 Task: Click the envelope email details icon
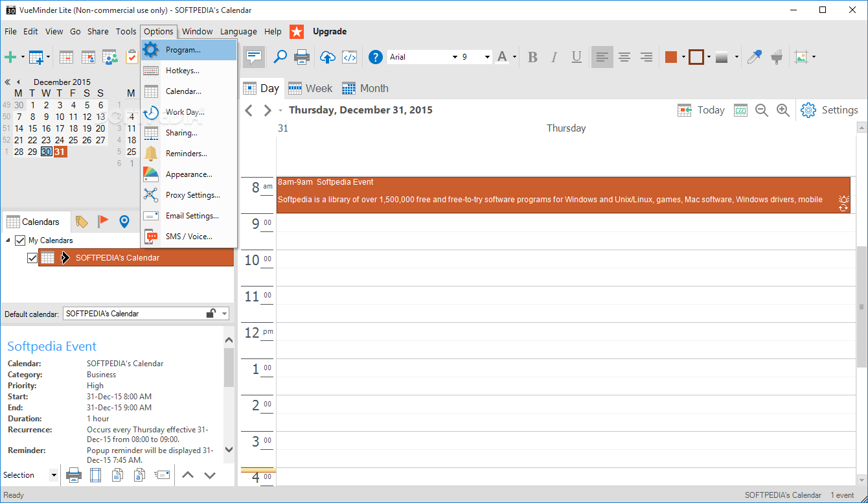click(x=162, y=475)
